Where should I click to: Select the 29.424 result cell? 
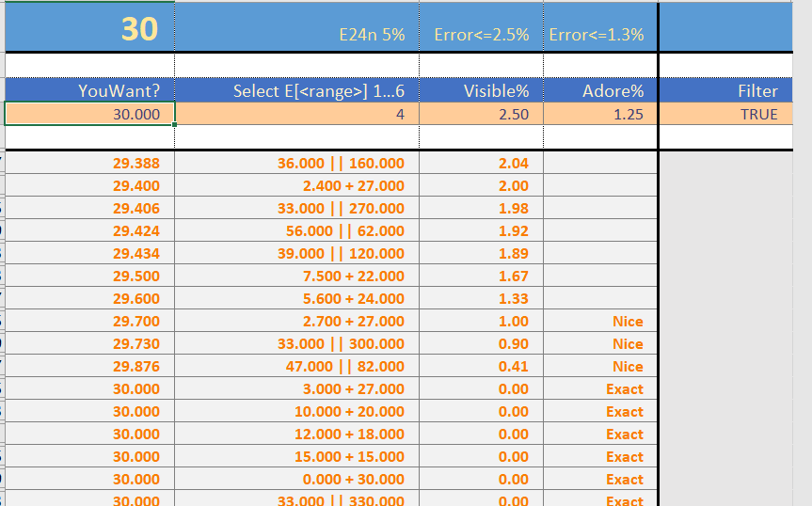[89, 230]
